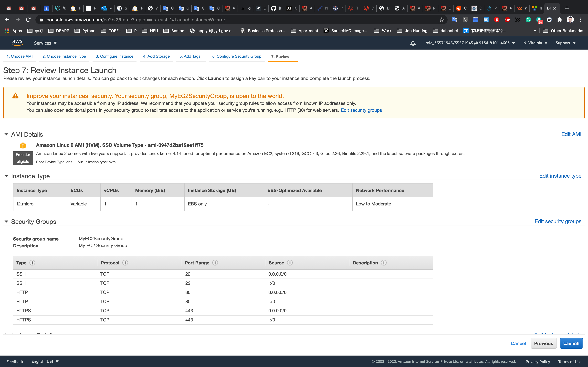Click the Edit AMI link
This screenshot has height=367, width=588.
pyautogui.click(x=571, y=134)
